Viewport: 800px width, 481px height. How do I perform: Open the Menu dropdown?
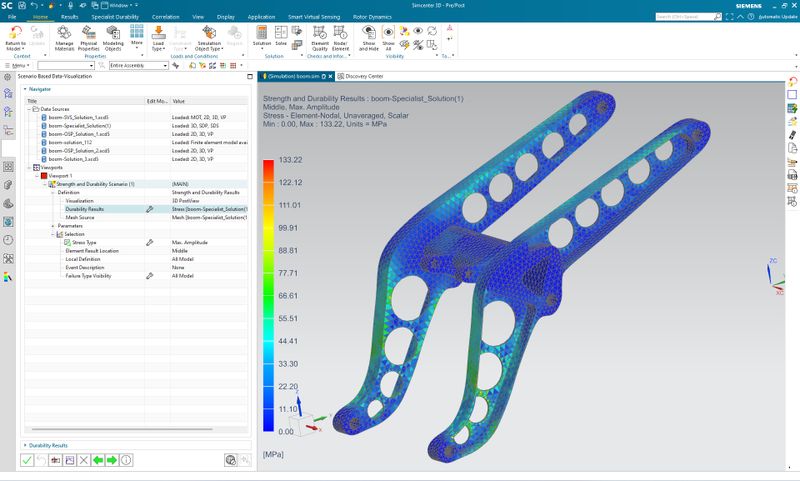point(17,66)
